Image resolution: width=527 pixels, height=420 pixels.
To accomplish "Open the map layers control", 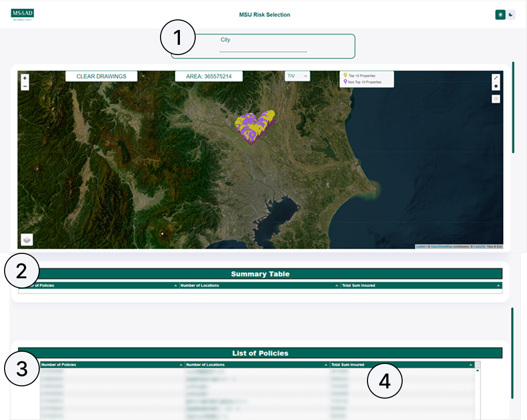I will [27, 240].
